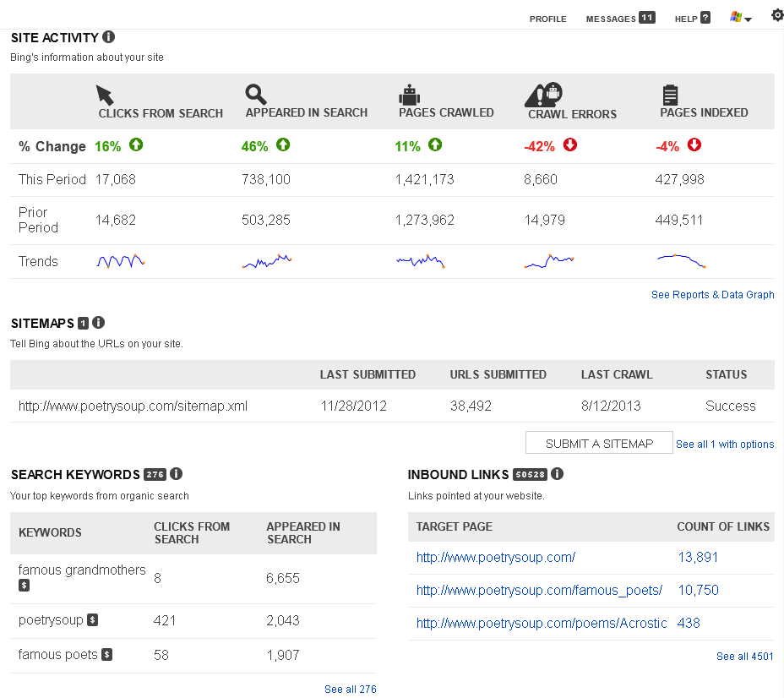
Task: Open See all 4501 inbound links
Action: pos(744,656)
